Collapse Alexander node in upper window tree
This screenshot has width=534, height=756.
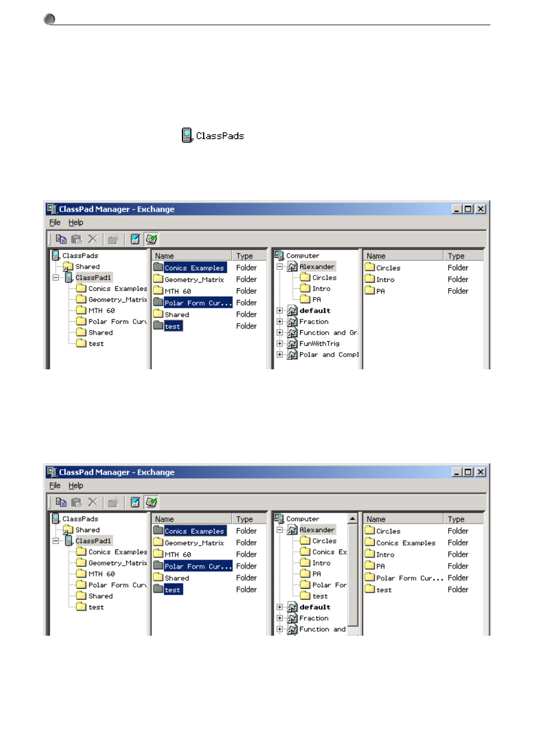coord(280,267)
